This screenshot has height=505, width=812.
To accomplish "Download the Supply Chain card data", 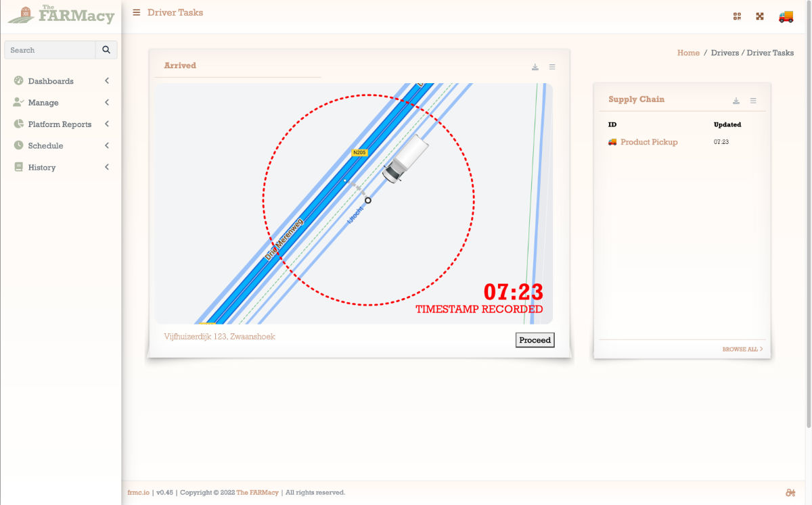I will click(x=736, y=101).
